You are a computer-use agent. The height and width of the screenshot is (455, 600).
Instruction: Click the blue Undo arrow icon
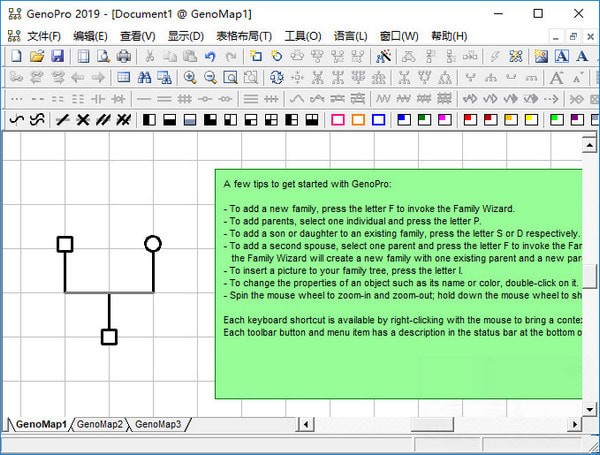[x=210, y=57]
